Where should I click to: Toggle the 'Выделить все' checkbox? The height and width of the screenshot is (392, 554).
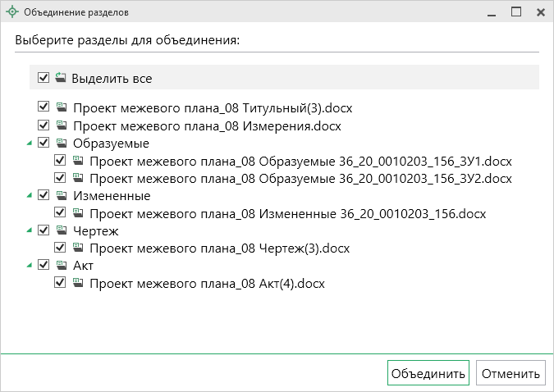coord(43,78)
